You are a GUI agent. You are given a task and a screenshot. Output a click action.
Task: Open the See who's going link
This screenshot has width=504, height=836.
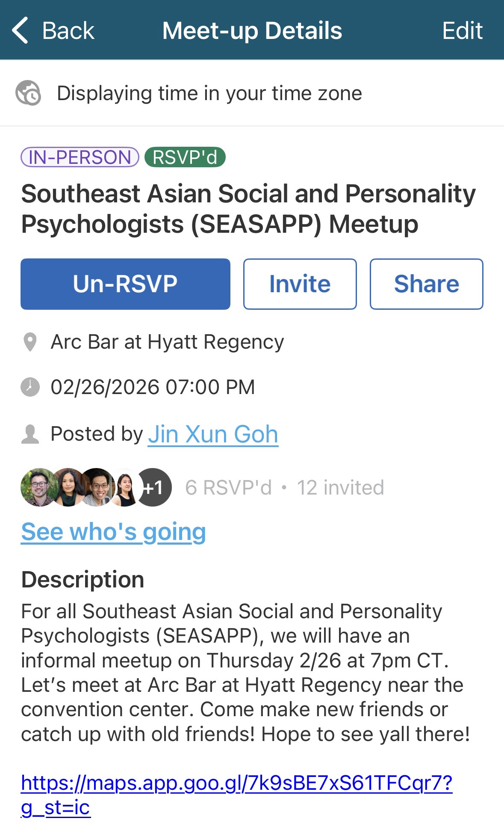tap(113, 532)
